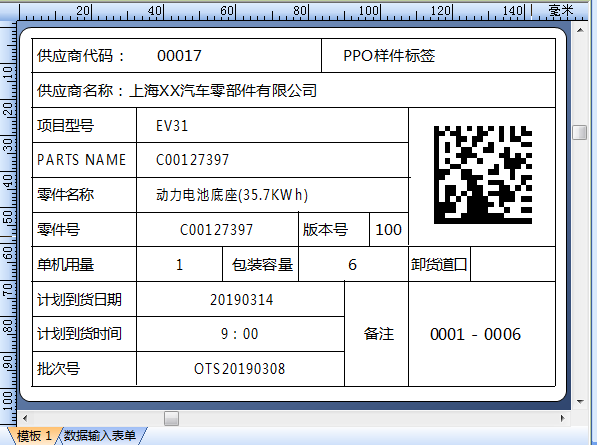Select the 20190314 arrival date field
Image resolution: width=597 pixels, height=445 pixels.
click(241, 300)
